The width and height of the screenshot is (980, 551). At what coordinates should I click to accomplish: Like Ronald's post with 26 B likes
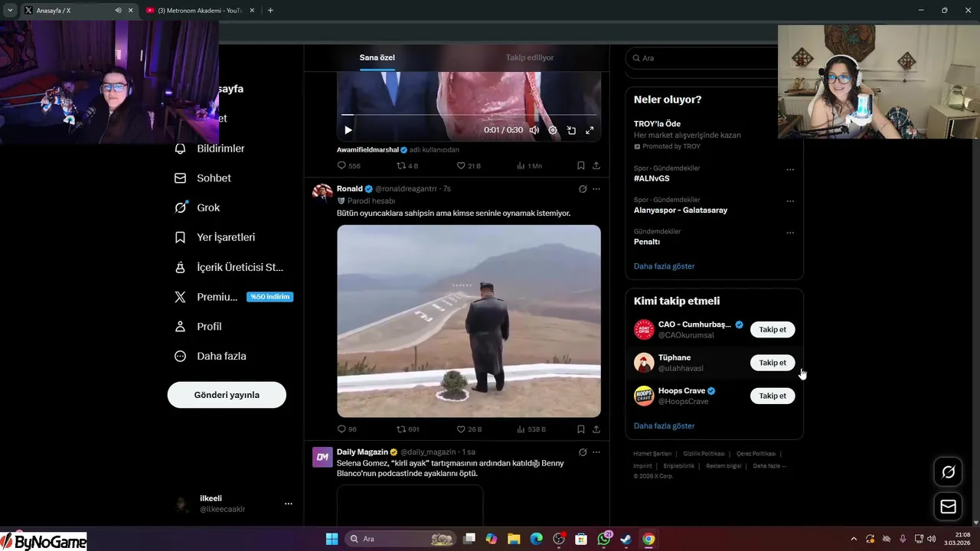469,429
